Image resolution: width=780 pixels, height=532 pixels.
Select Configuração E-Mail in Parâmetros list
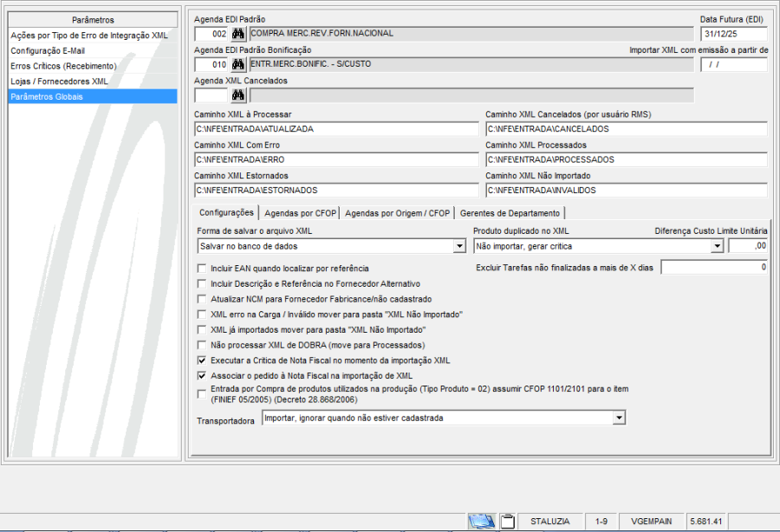click(93, 51)
